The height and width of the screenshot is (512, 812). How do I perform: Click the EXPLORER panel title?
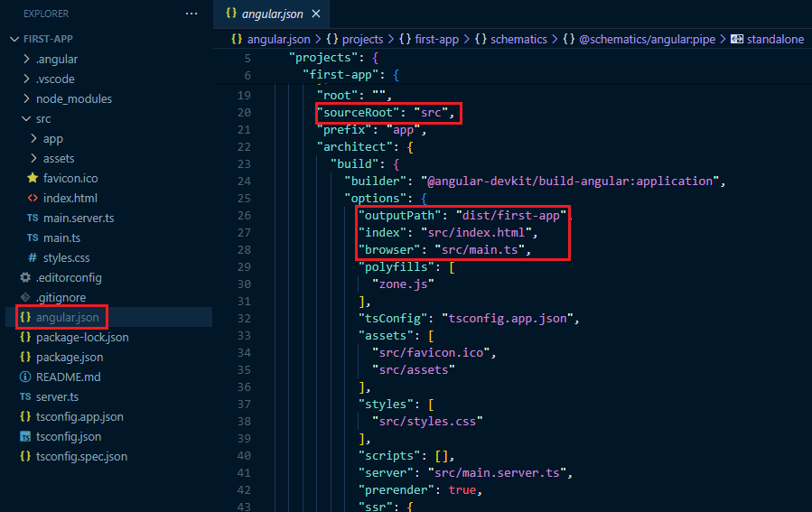pyautogui.click(x=46, y=14)
